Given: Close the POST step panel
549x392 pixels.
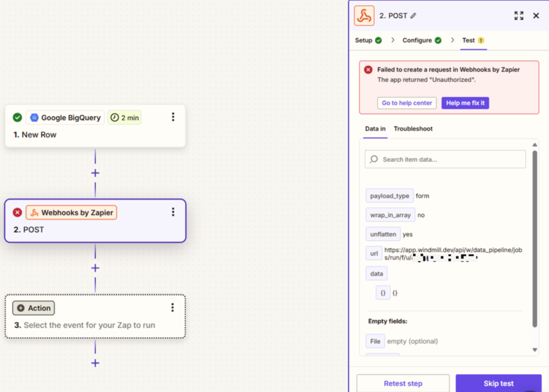Looking at the screenshot, I should pyautogui.click(x=536, y=15).
